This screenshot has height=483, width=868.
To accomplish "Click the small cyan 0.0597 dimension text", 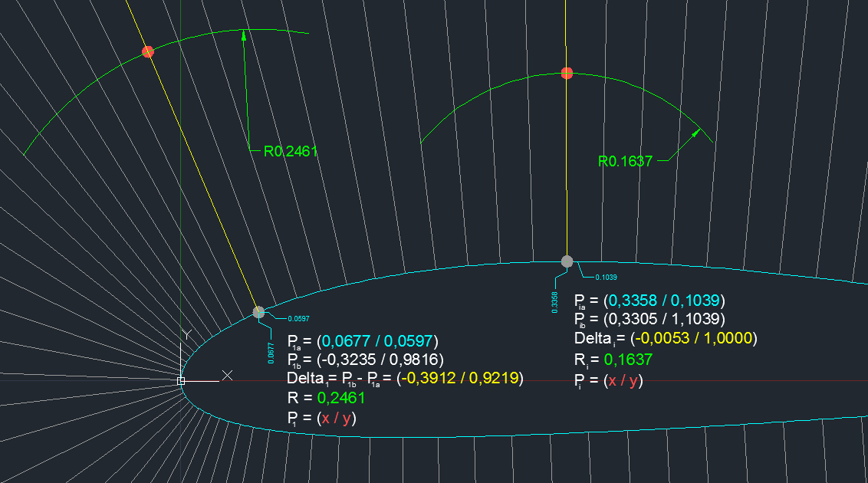I will pos(298,319).
